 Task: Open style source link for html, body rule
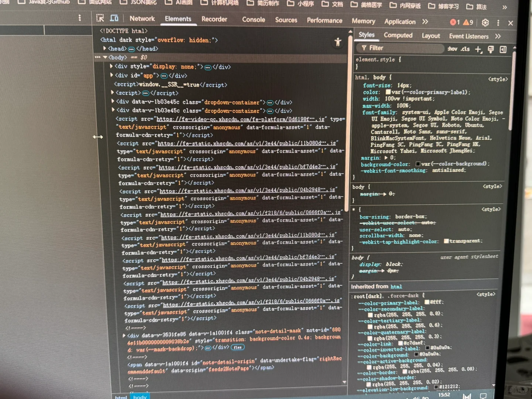[x=498, y=79]
